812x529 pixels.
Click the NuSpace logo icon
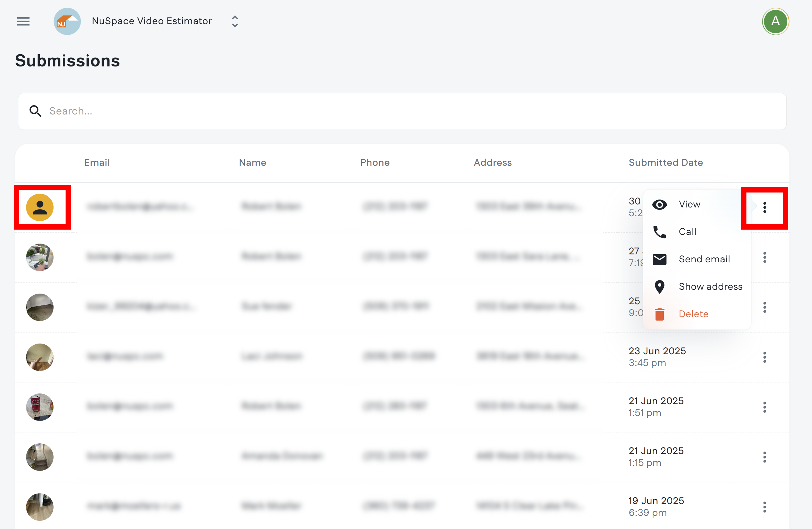tap(67, 21)
